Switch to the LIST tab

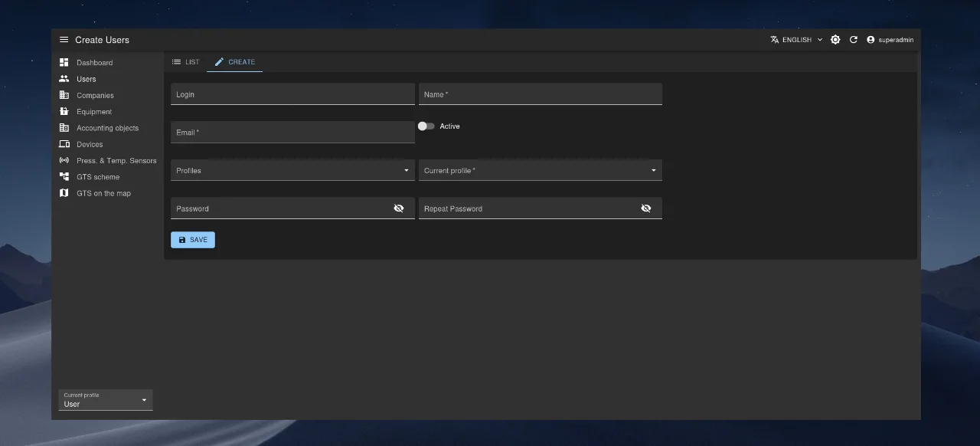click(185, 62)
